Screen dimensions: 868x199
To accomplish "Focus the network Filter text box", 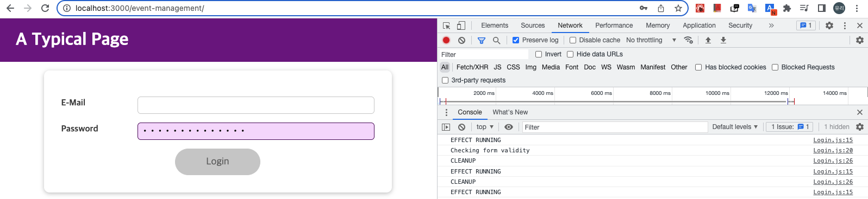I will point(484,54).
